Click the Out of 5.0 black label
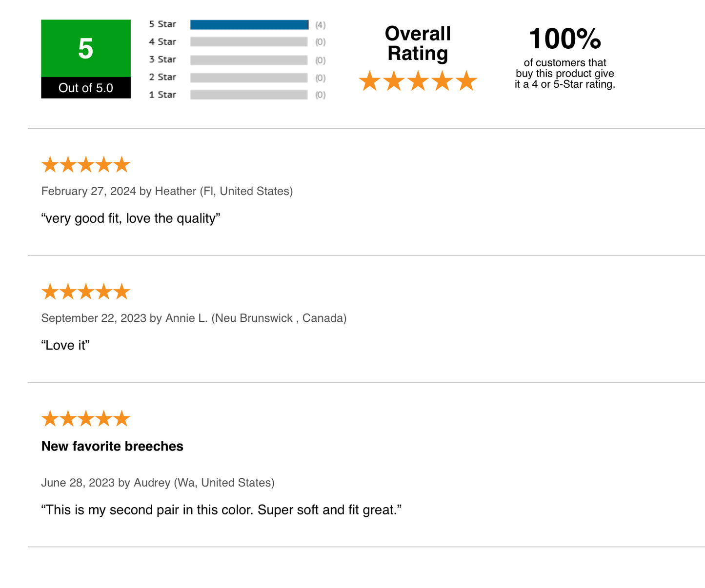The height and width of the screenshot is (588, 705). 86,88
